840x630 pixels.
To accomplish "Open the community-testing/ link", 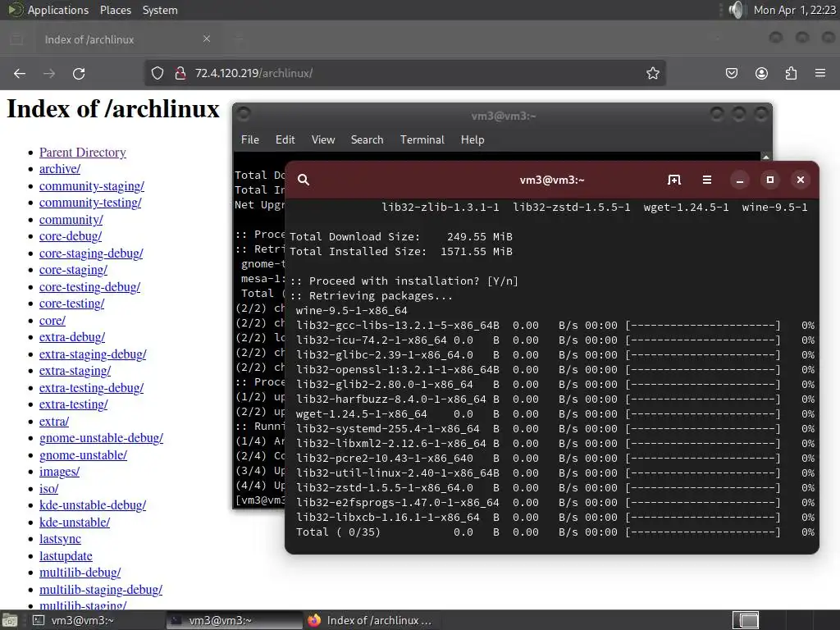I will pyautogui.click(x=90, y=203).
